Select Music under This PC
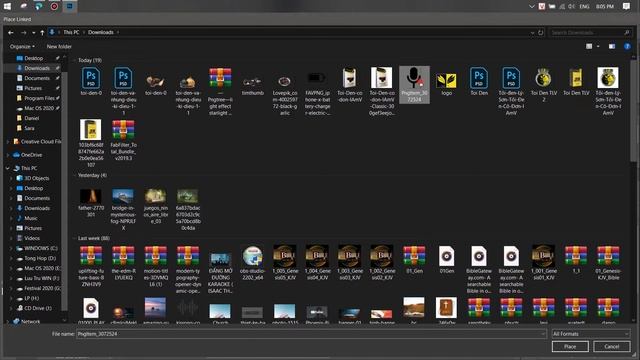 (x=31, y=218)
